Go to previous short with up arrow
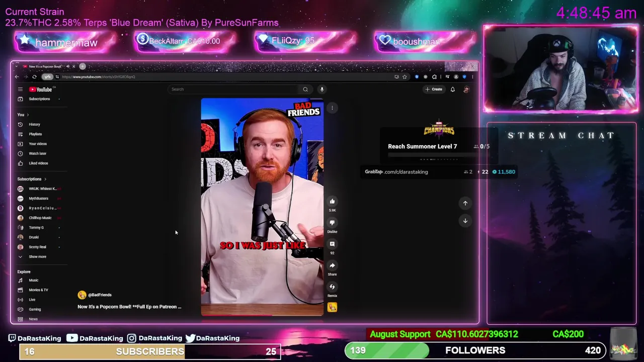 [465, 203]
